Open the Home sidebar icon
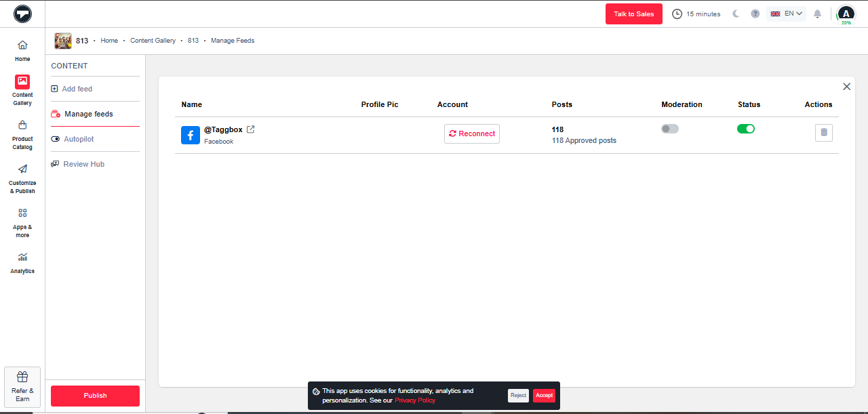Viewport: 868px width, 414px height. tap(22, 50)
